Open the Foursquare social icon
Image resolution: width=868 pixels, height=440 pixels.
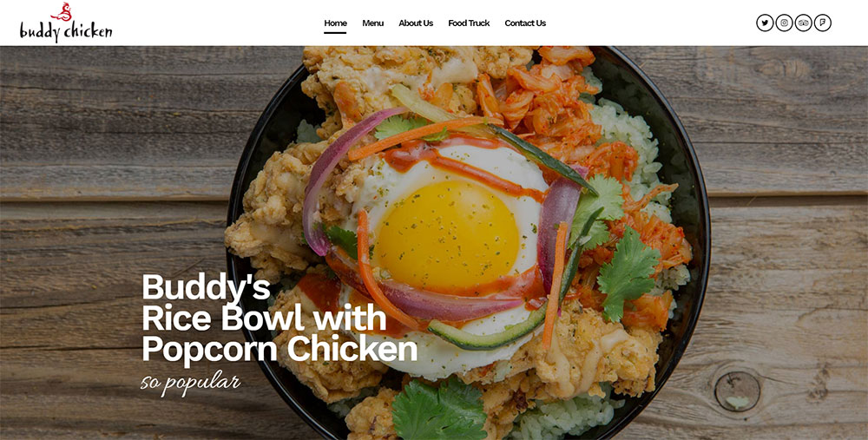tap(823, 23)
